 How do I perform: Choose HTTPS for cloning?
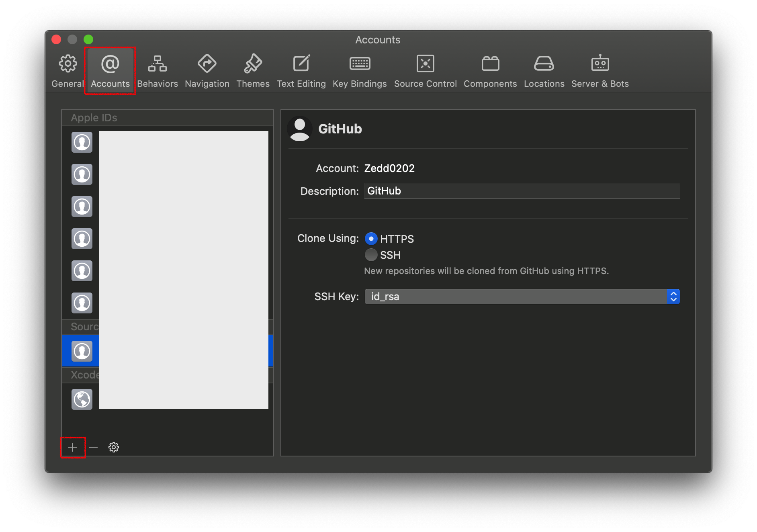[371, 239]
